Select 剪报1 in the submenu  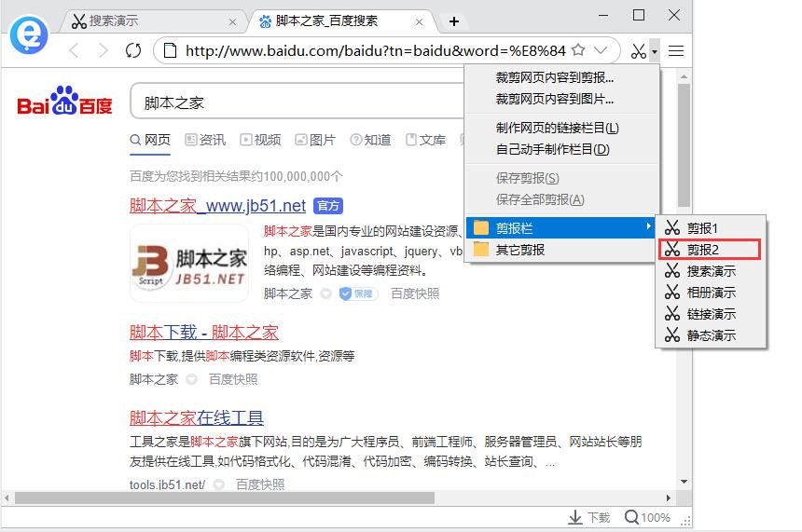pyautogui.click(x=711, y=228)
